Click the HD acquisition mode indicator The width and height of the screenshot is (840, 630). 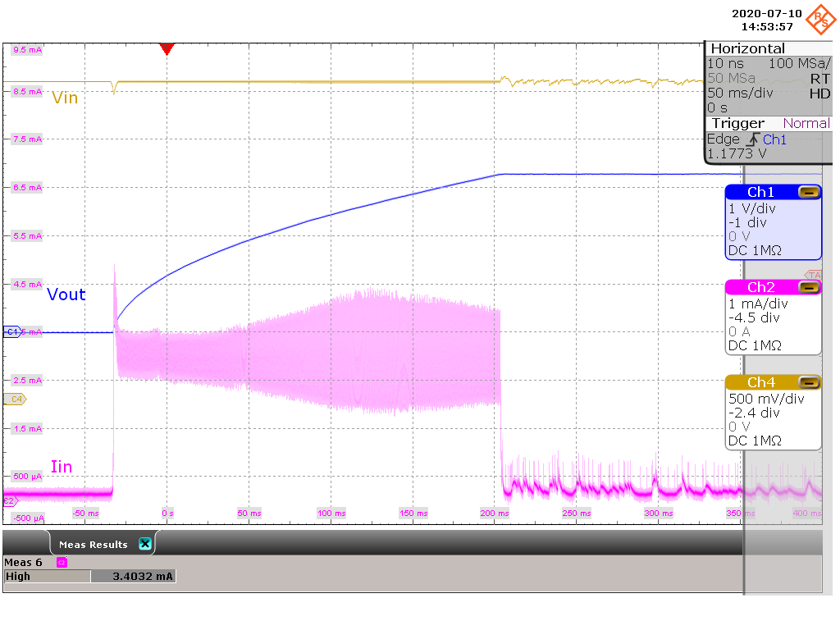[x=820, y=94]
